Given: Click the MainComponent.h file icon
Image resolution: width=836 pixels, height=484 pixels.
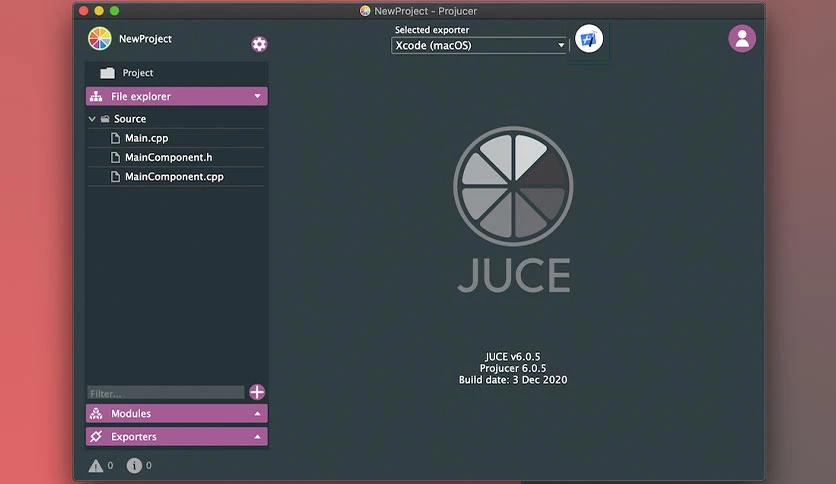Looking at the screenshot, I should pyautogui.click(x=115, y=157).
